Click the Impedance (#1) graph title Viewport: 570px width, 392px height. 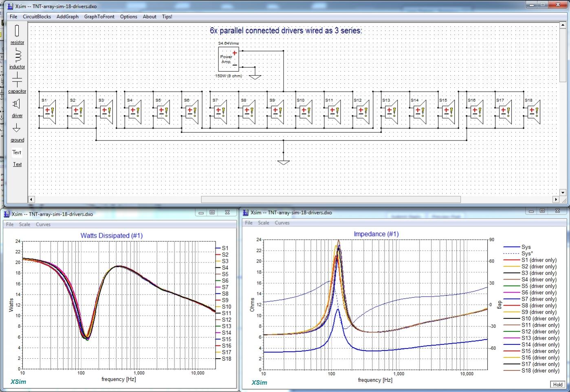pos(376,234)
